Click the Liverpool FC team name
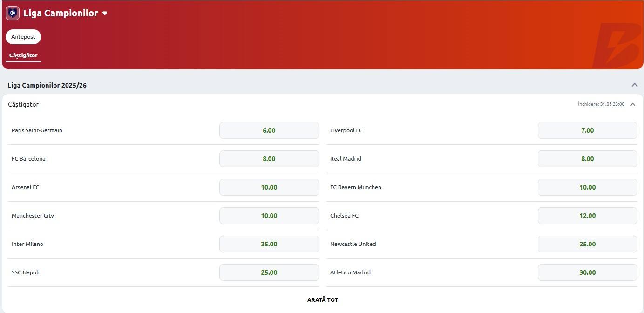 click(x=346, y=130)
